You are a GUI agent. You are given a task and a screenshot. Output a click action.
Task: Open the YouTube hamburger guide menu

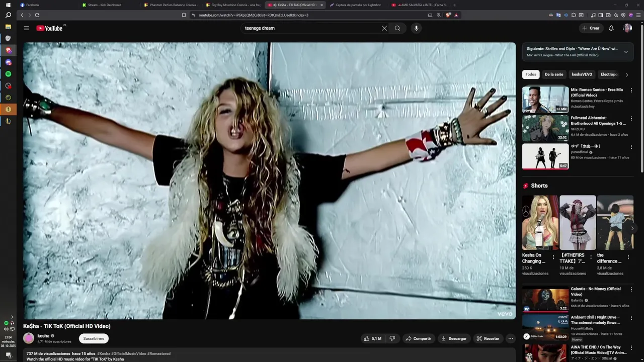(26, 28)
